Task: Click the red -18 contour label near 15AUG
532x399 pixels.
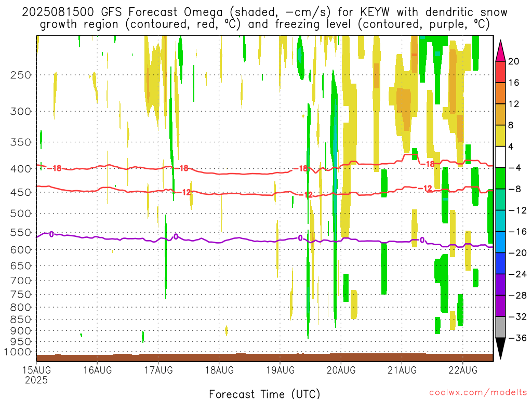Action: [x=55, y=168]
